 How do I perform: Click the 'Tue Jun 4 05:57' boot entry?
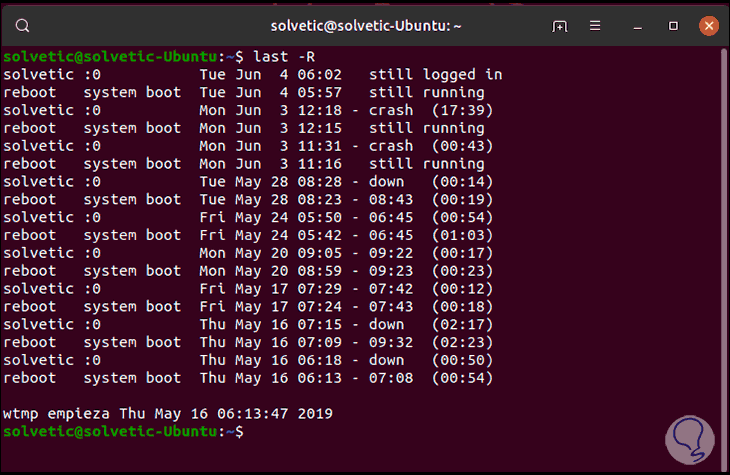tap(243, 92)
